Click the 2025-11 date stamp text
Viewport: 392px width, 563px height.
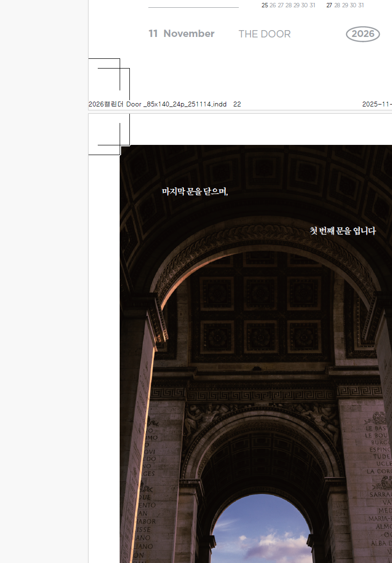click(x=377, y=104)
